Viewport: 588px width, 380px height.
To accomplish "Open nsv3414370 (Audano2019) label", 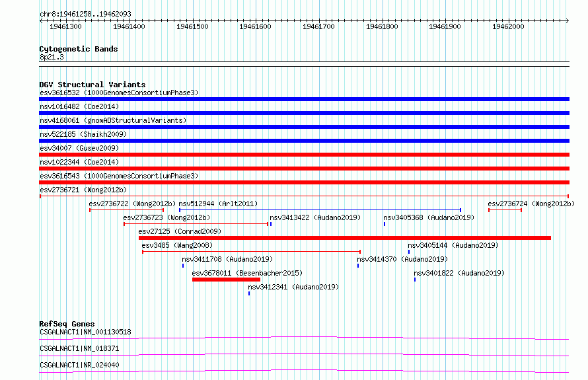I will pyautogui.click(x=402, y=259).
